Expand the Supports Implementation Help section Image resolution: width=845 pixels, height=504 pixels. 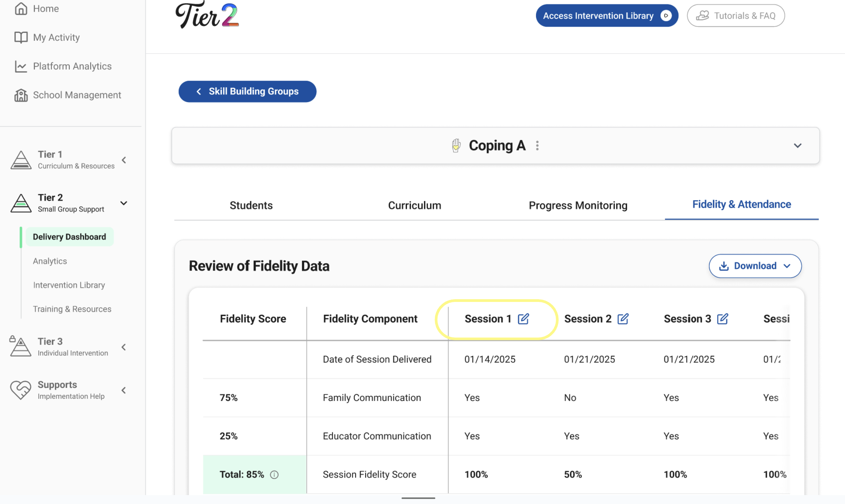124,390
